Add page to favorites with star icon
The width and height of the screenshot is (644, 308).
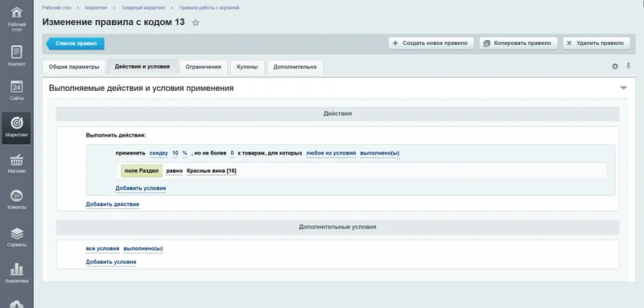point(196,23)
